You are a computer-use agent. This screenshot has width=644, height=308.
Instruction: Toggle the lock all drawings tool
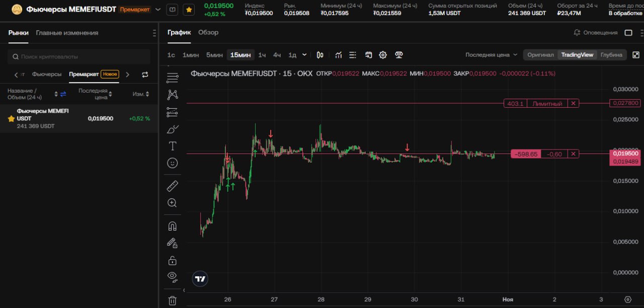point(172,260)
